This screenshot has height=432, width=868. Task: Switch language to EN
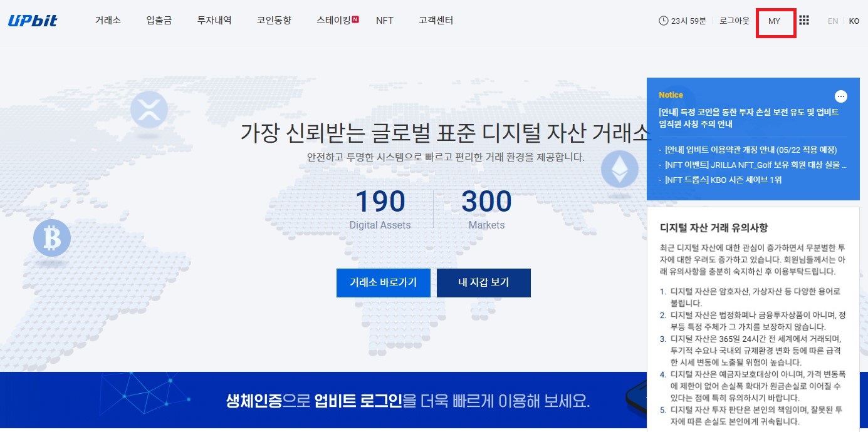coord(833,21)
